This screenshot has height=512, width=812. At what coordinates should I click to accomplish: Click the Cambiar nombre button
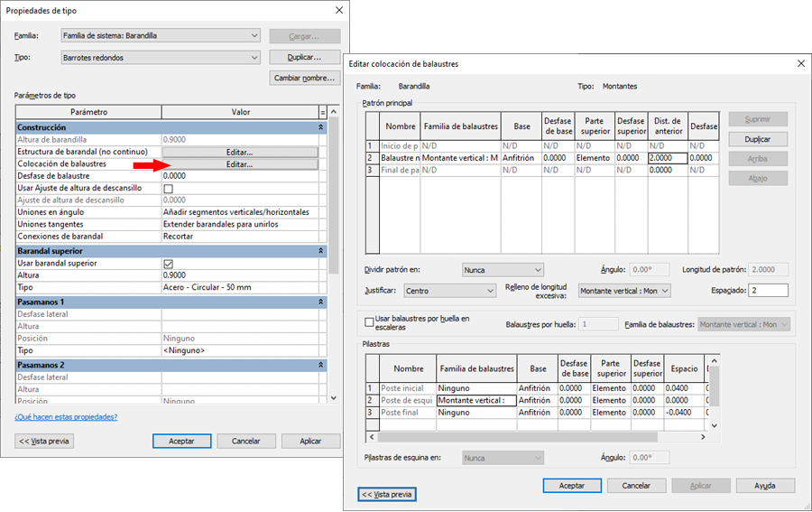click(x=305, y=78)
